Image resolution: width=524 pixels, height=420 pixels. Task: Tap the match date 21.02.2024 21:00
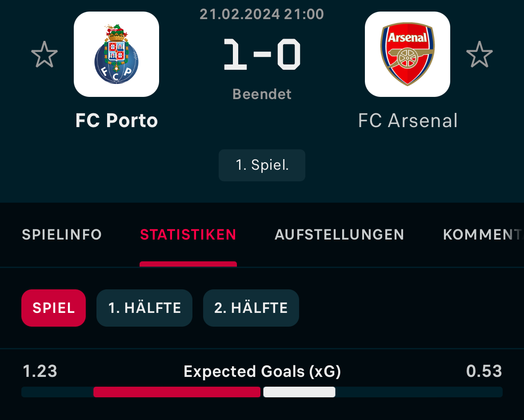coord(262,14)
